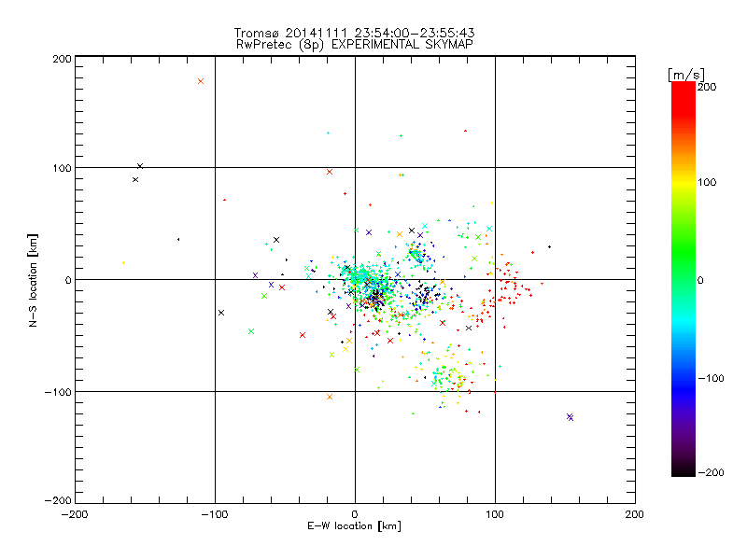747x560 pixels.
Task: Click the 'N-S location [km]' axis label
Action: tap(33, 281)
